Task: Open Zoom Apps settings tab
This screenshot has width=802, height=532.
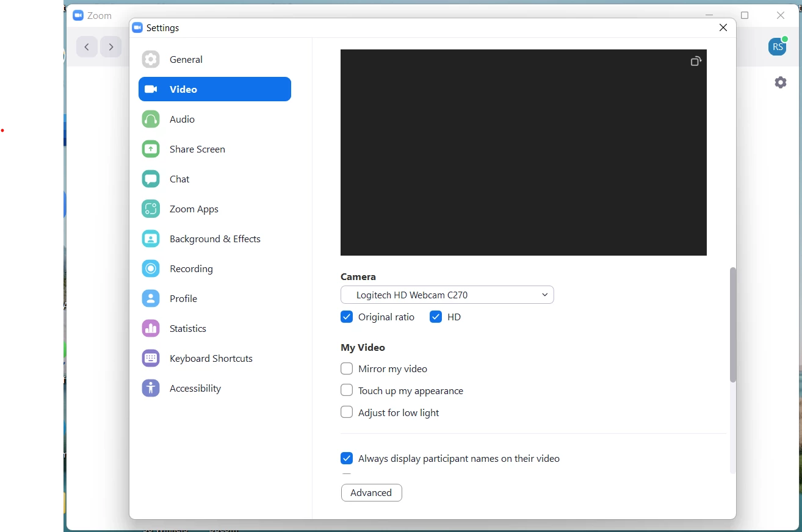Action: (x=215, y=209)
